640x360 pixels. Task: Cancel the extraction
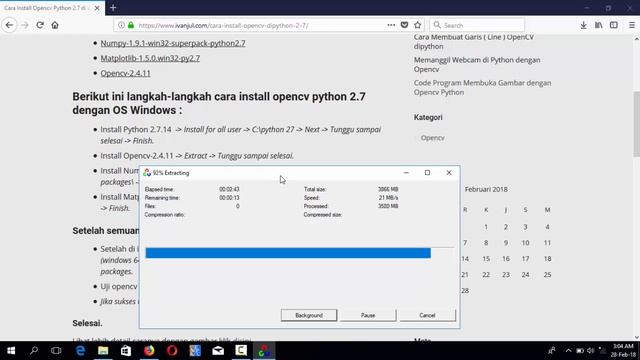[427, 315]
